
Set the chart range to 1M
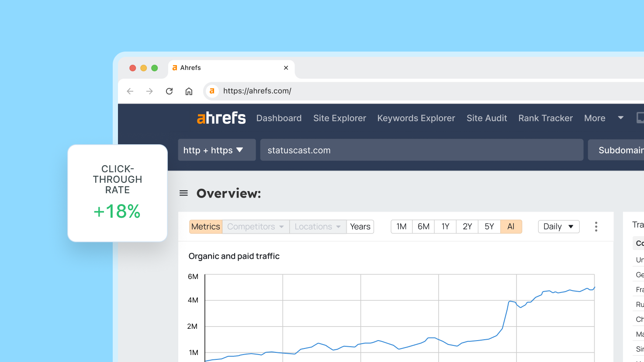pos(402,226)
